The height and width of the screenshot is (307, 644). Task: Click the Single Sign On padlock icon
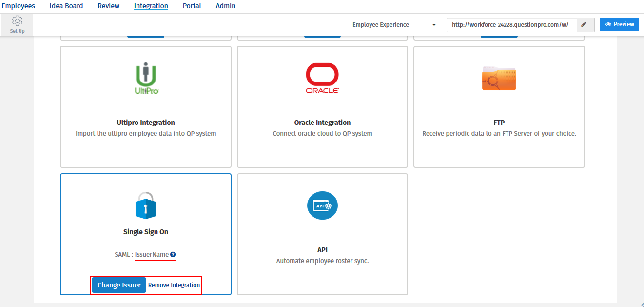[x=145, y=205]
